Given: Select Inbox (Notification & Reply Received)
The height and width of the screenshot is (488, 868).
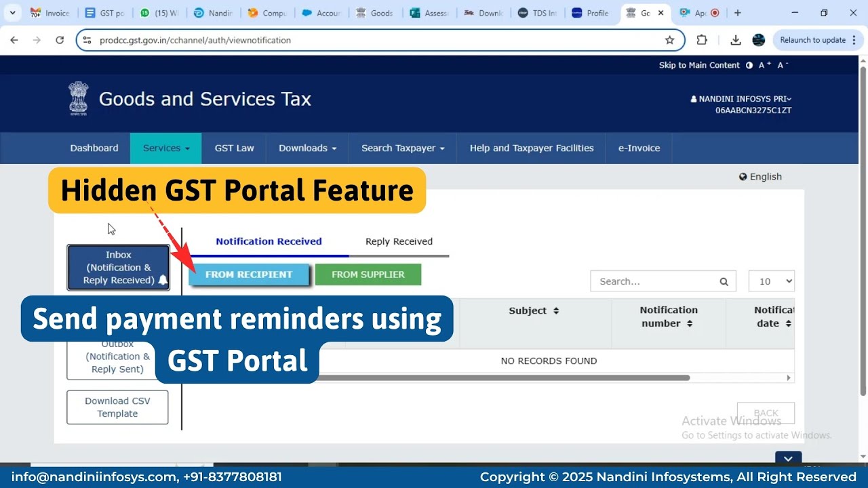Looking at the screenshot, I should click(x=118, y=268).
